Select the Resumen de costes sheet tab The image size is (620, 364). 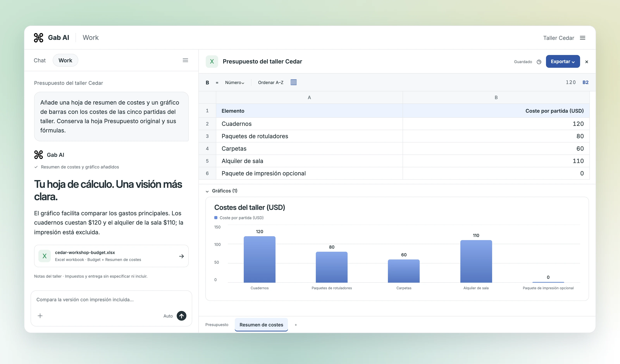pos(261,325)
